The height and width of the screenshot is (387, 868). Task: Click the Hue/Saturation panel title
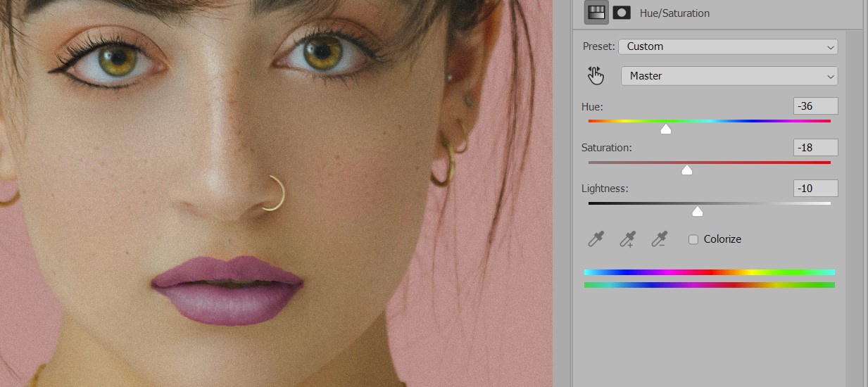point(674,13)
